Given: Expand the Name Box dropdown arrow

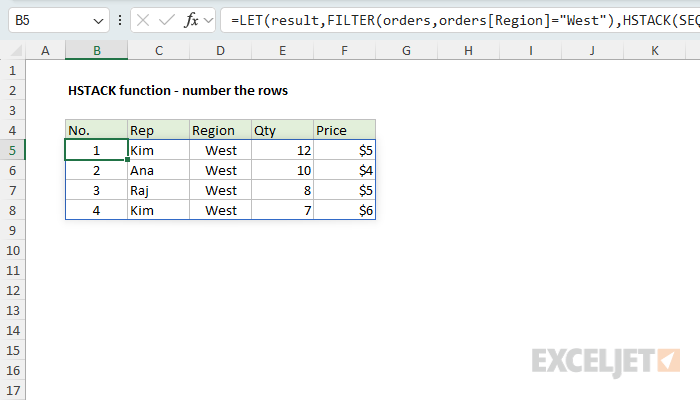Looking at the screenshot, I should coord(98,21).
